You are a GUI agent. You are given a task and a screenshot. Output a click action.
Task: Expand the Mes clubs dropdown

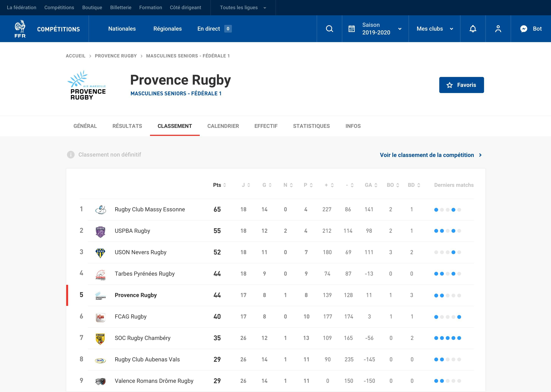[434, 29]
